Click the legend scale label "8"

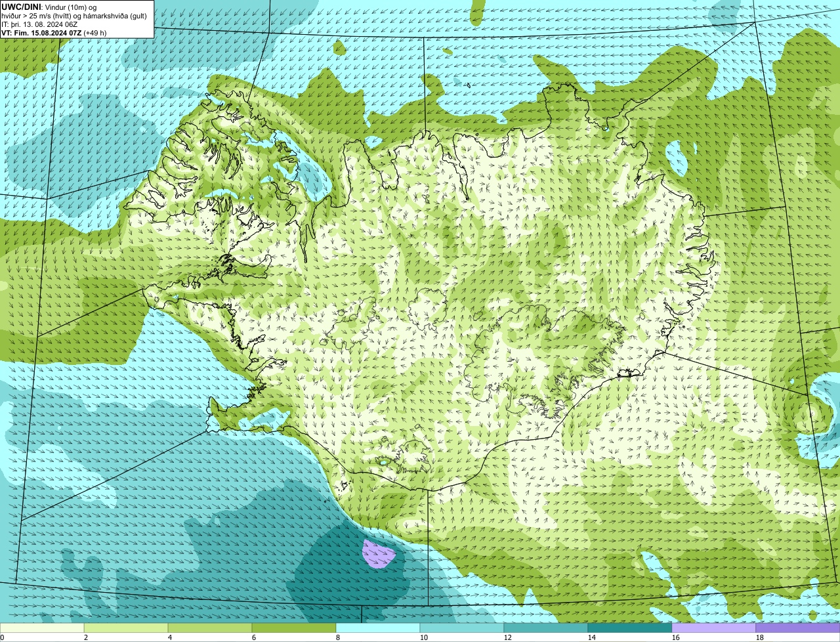[338, 637]
